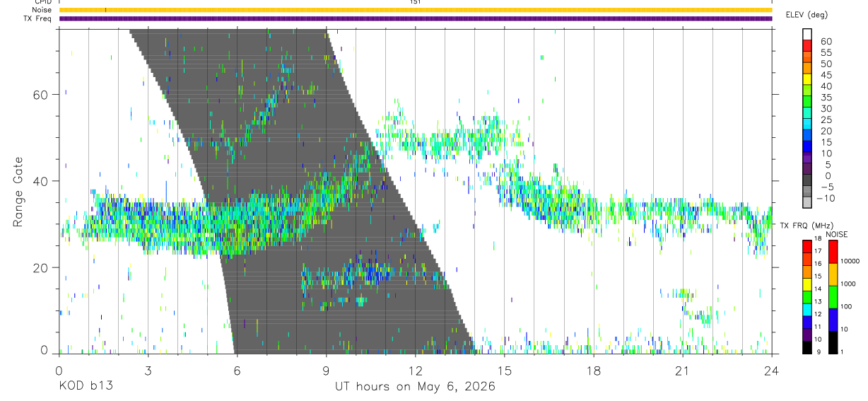Screen dimensions: 868x401
Task: Click the '25' label on ELEV scale
Action: coord(826,120)
